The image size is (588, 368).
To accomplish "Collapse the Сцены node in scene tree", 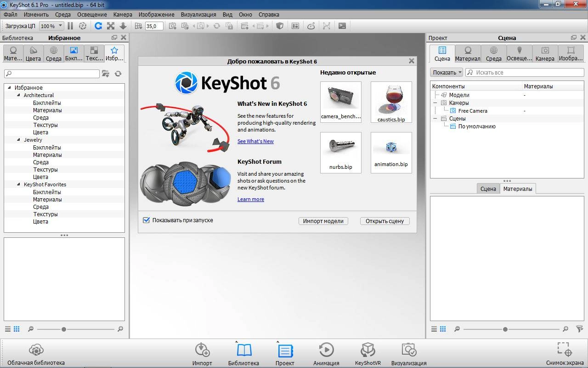I will (x=435, y=119).
